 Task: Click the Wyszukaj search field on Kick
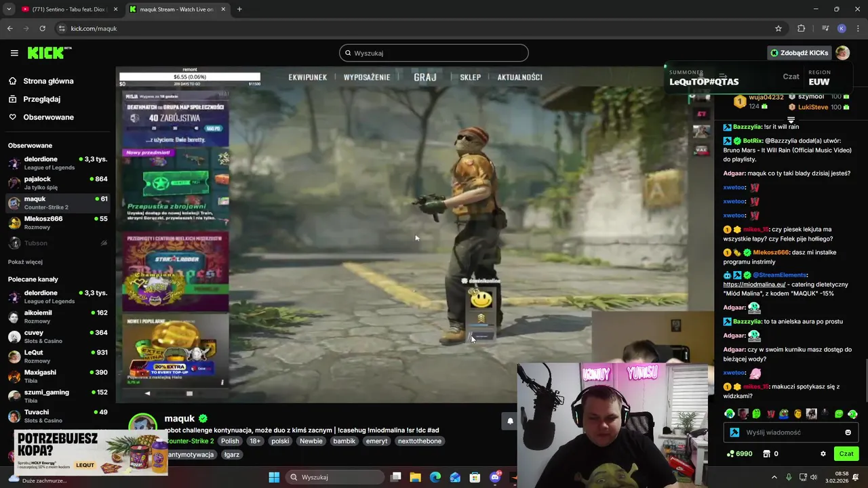click(434, 53)
